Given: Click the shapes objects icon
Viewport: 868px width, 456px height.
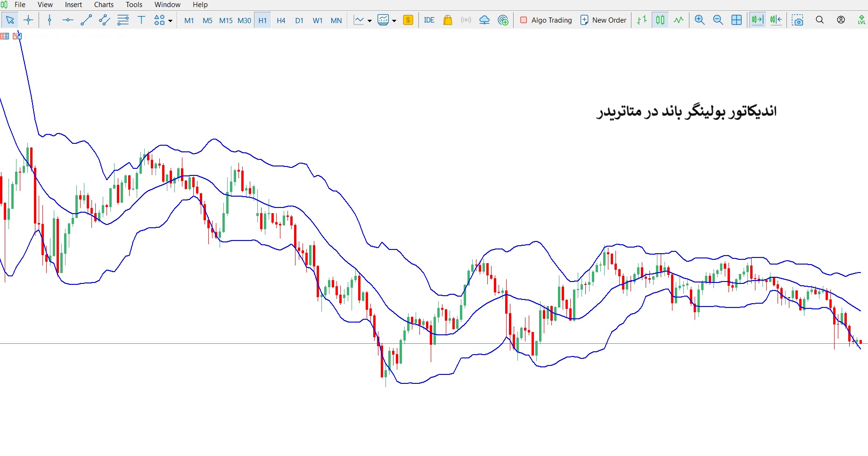Looking at the screenshot, I should coord(160,20).
